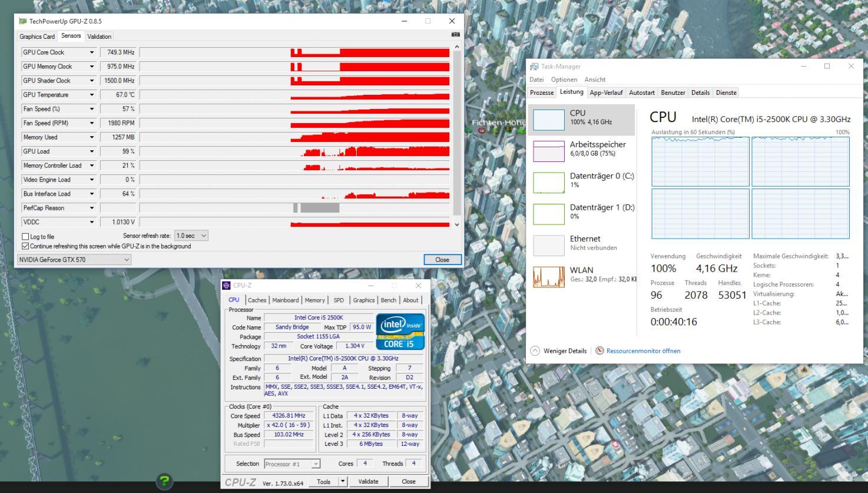Switch to Caches tab in CPU-Z
The image size is (868, 493).
tap(257, 300)
